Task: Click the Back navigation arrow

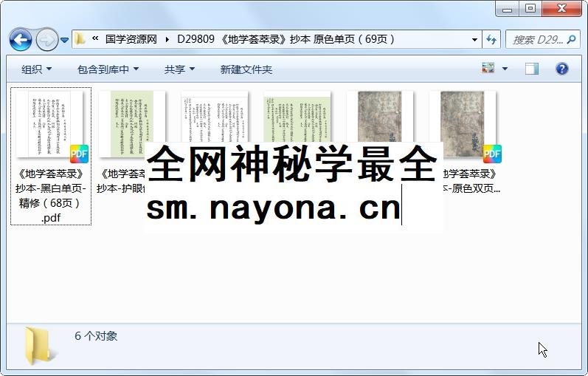Action: point(20,39)
